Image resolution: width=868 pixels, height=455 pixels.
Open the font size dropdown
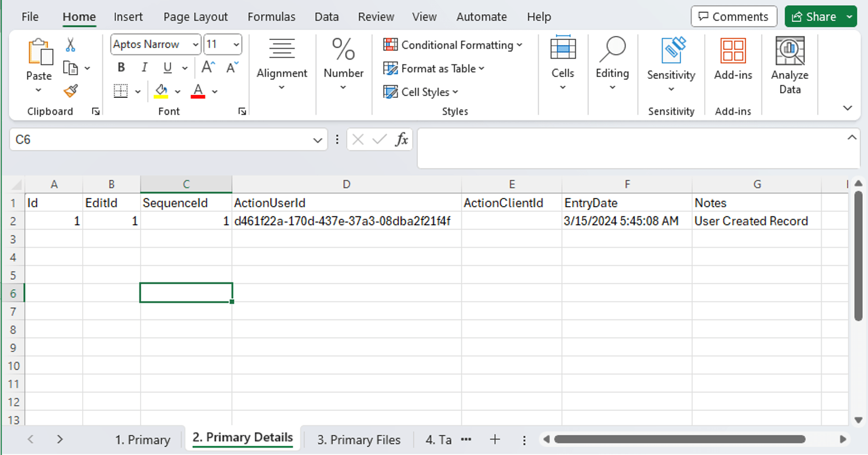(236, 45)
